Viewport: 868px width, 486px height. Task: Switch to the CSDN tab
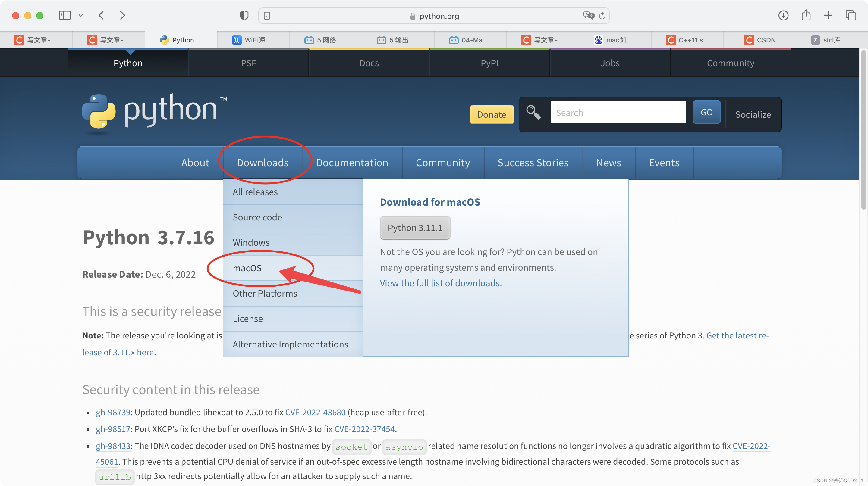(x=760, y=40)
